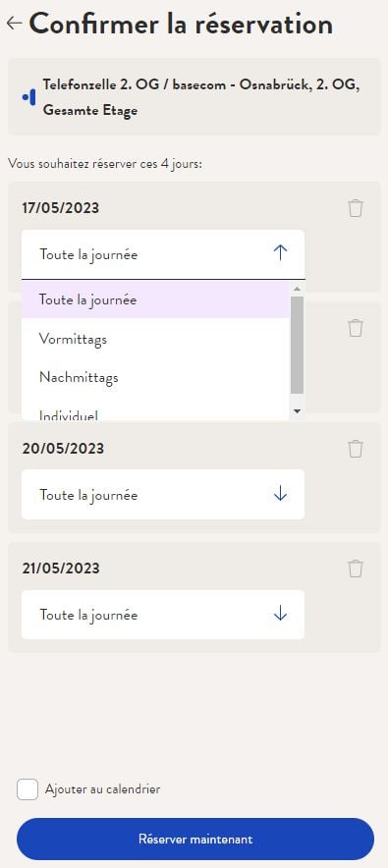The width and height of the screenshot is (388, 868).
Task: Choose the Nachmittags option
Action: coord(155,377)
